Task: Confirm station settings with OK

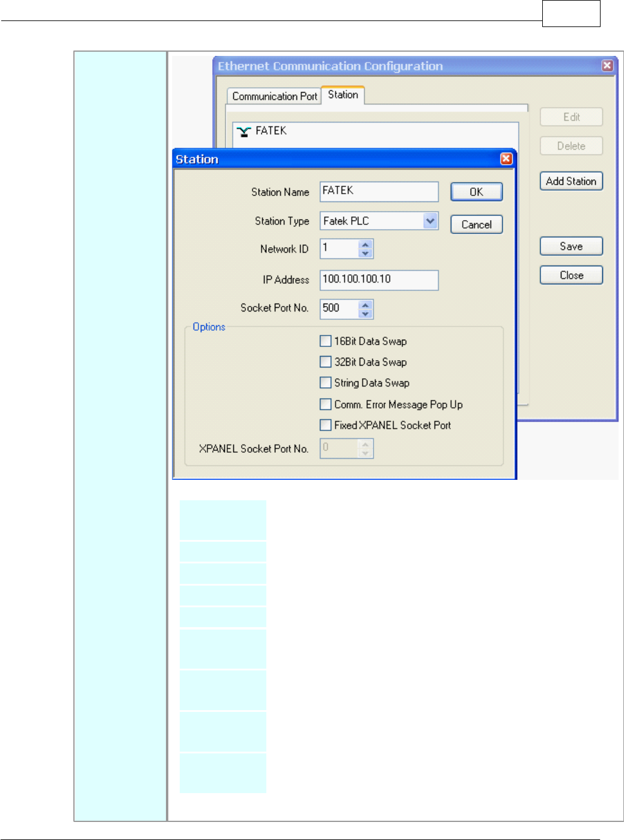Action: (x=476, y=192)
